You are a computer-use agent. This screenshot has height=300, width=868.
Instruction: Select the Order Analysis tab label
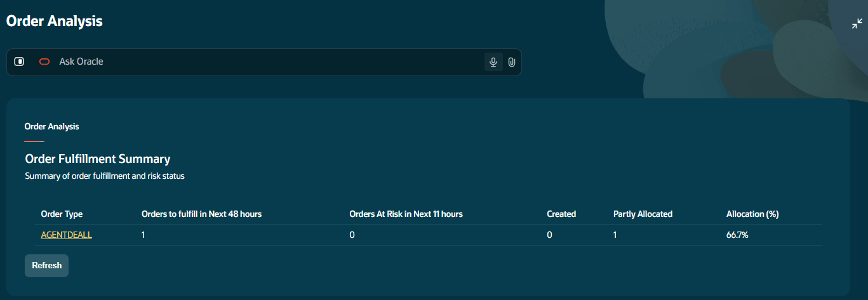[51, 126]
